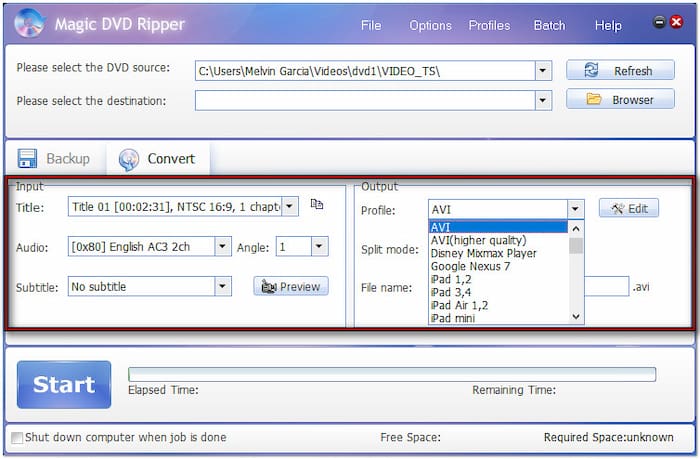This screenshot has height=459, width=700.
Task: Open the Batch menu
Action: (550, 25)
